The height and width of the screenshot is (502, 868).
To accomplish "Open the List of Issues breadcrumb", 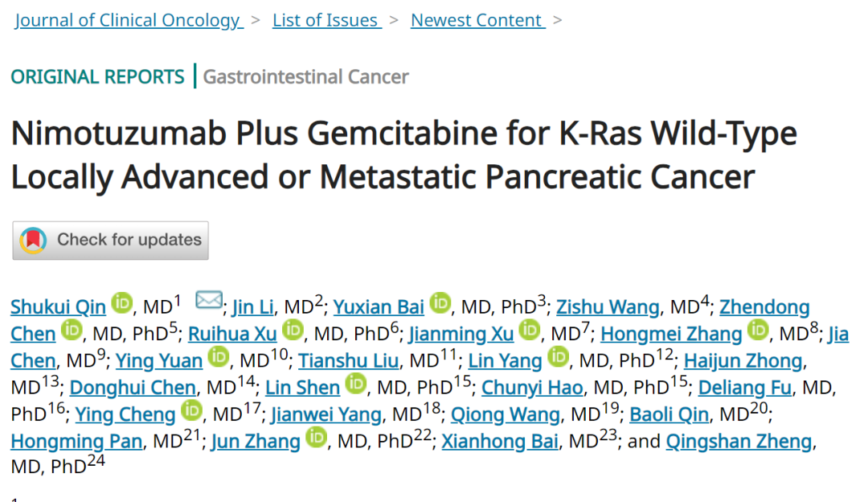I will pyautogui.click(x=325, y=20).
